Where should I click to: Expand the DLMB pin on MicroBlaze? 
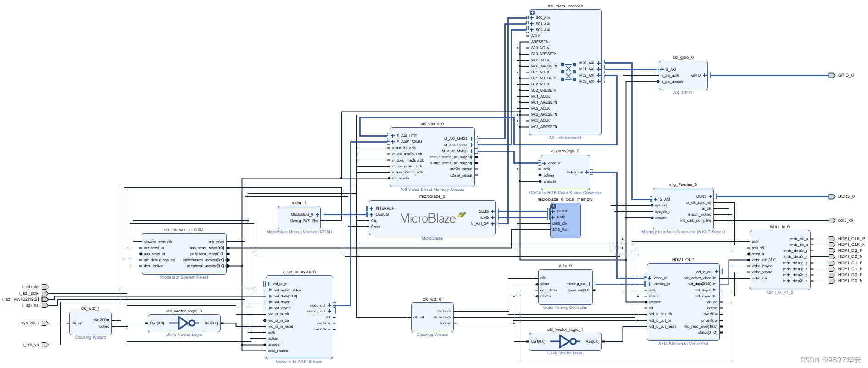[x=493, y=212]
